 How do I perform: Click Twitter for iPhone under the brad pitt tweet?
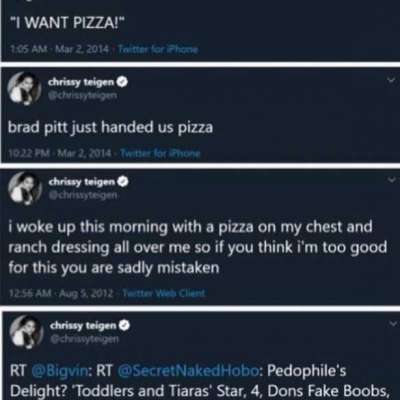pyautogui.click(x=160, y=153)
